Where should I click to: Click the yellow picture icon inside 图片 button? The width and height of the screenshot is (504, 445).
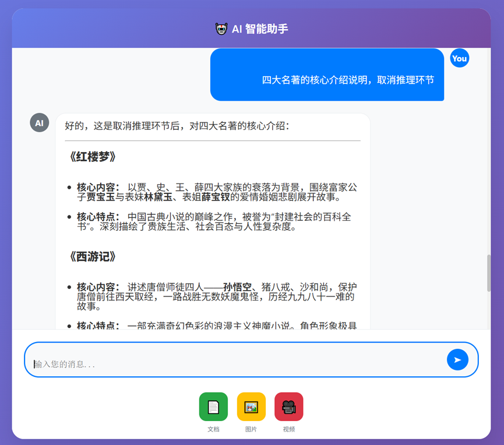[x=251, y=407]
